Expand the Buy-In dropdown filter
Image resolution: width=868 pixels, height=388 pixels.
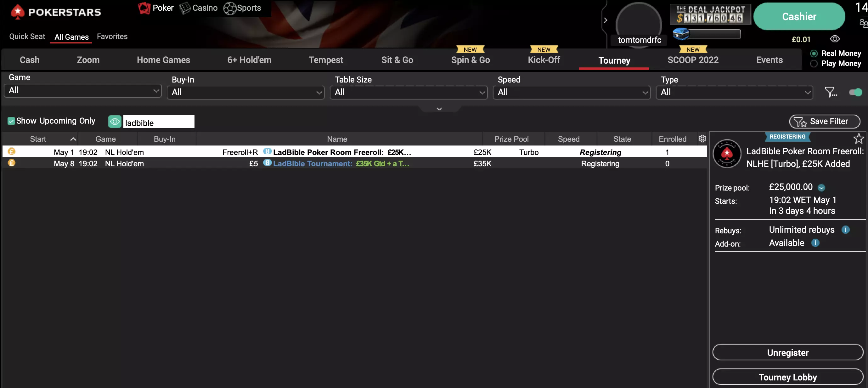(x=245, y=91)
